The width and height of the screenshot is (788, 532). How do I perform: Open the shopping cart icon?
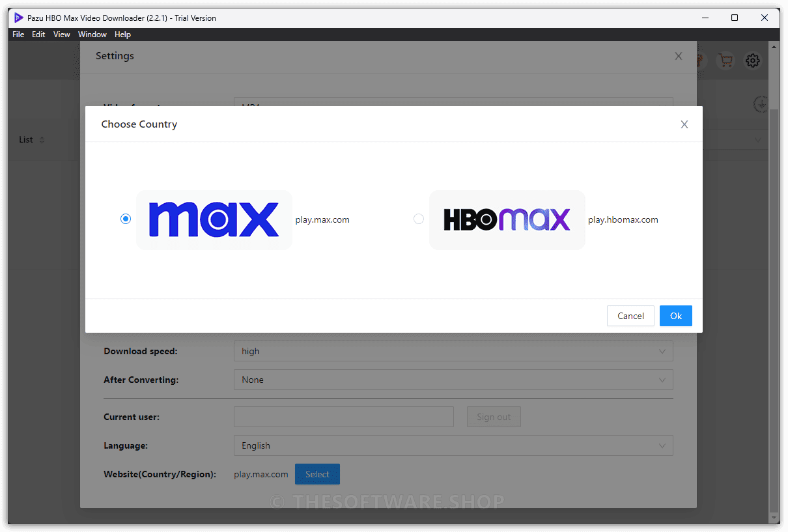pos(725,61)
